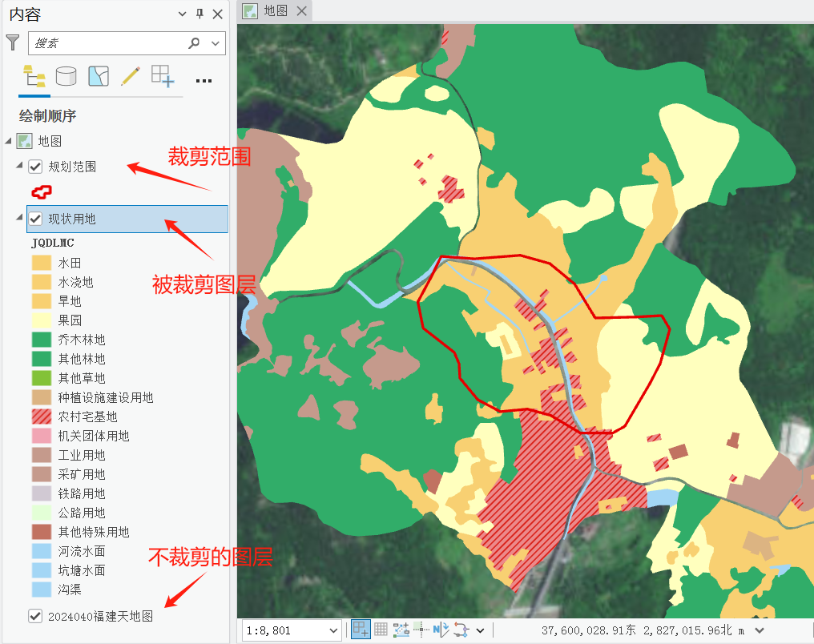814x644 pixels.
Task: Click the magnifier search icon
Action: coord(194,43)
